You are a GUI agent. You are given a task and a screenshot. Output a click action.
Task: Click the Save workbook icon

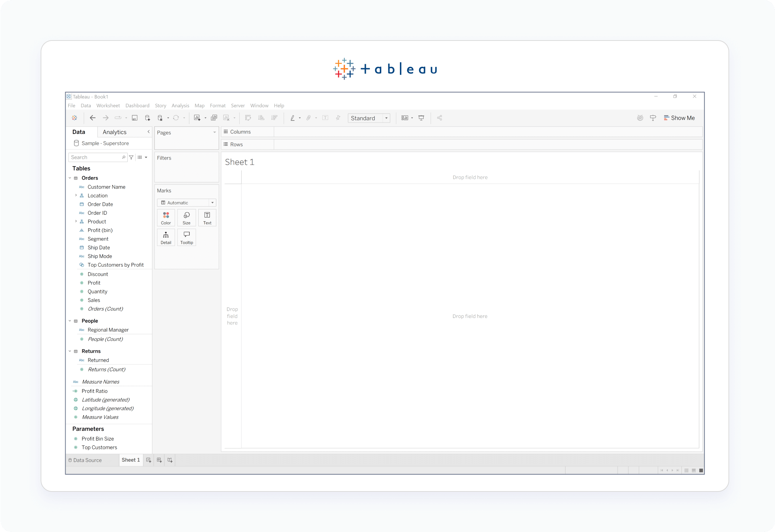[x=135, y=118]
